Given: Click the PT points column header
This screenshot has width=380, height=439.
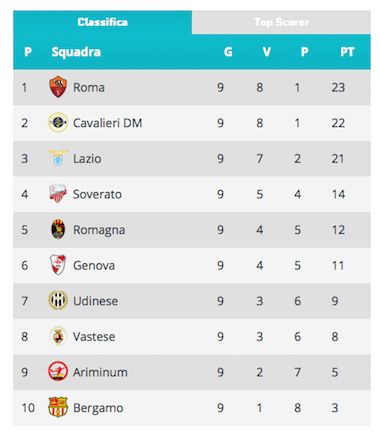Looking at the screenshot, I should [347, 52].
